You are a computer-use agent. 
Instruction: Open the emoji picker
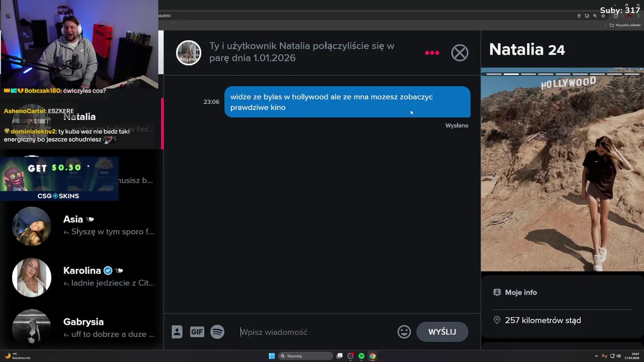[x=404, y=332]
